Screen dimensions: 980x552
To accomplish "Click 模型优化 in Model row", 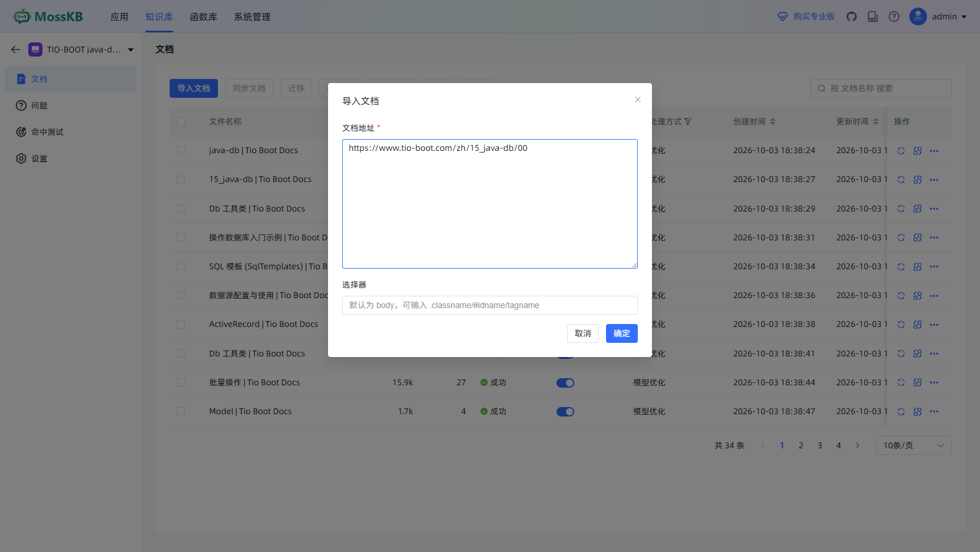I will 649,412.
